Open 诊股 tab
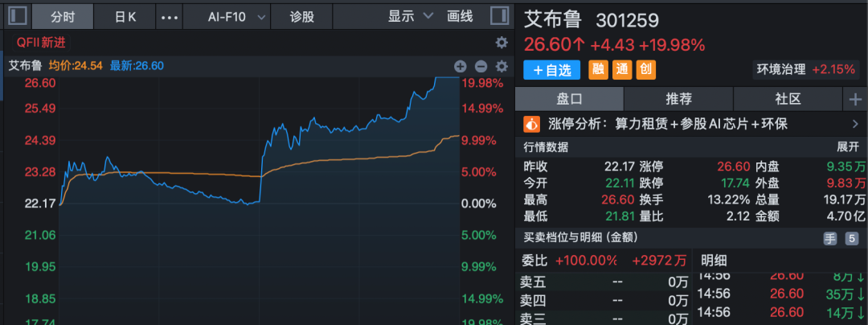The image size is (868, 325). (x=302, y=17)
